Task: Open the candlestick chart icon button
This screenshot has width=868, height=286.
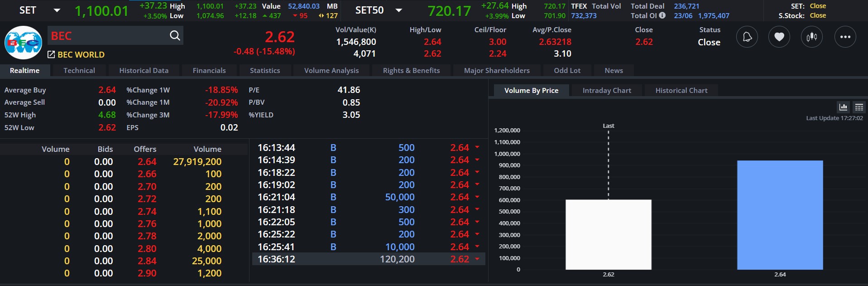Action: [812, 37]
